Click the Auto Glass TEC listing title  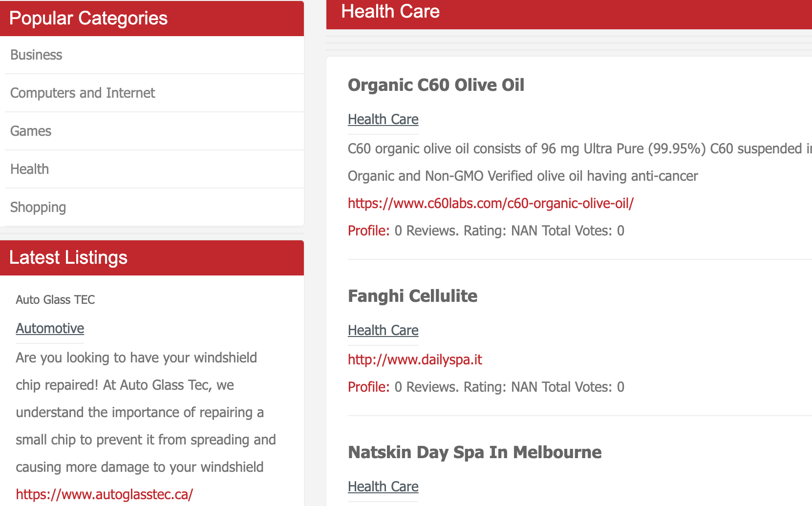55,299
